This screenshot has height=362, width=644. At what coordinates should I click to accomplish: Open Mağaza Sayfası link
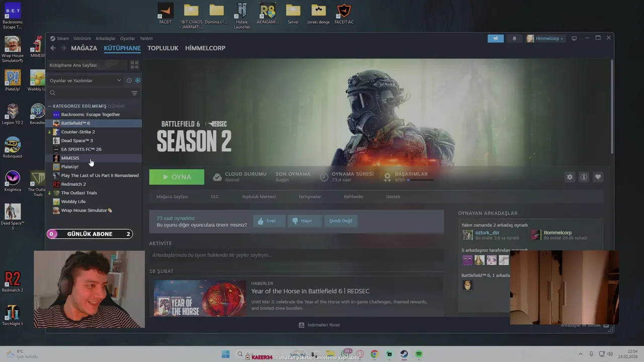tap(172, 197)
